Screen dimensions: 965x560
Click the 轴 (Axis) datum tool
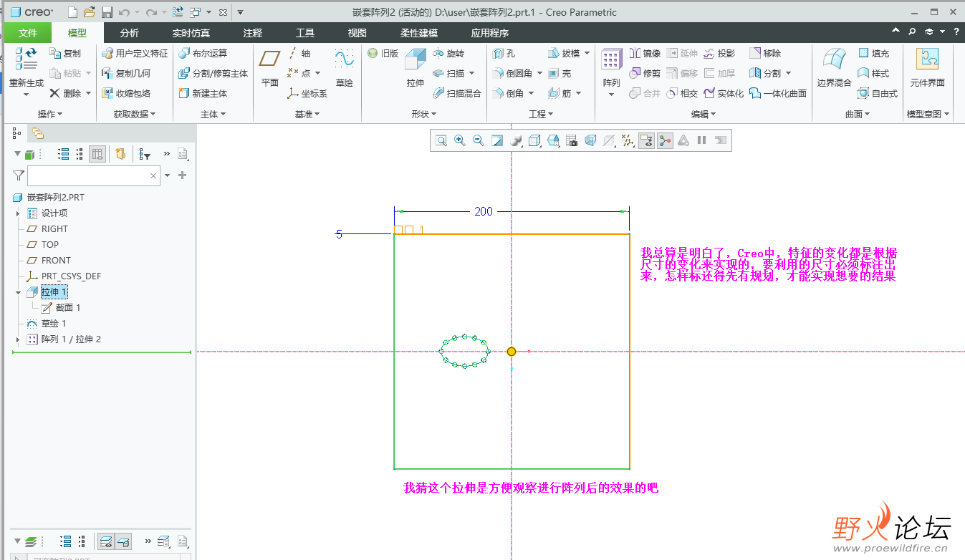[x=299, y=53]
